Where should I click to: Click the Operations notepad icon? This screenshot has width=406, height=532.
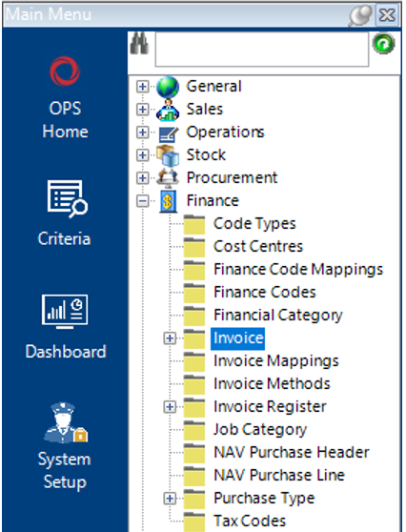tap(169, 133)
